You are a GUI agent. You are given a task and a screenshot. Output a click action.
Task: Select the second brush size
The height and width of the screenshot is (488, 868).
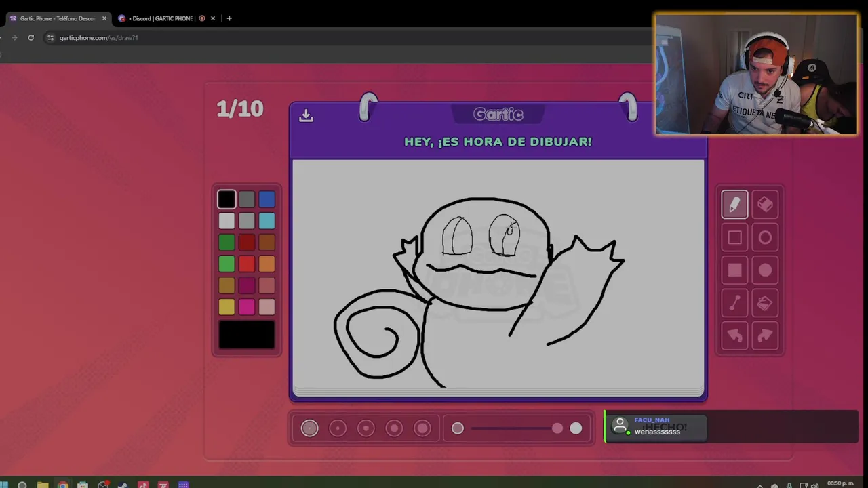[x=338, y=428]
